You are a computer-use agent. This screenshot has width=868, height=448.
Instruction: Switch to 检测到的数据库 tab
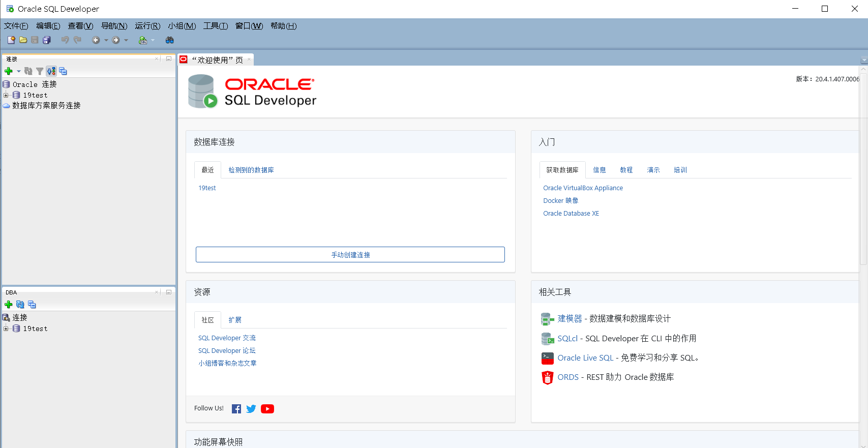coord(251,170)
